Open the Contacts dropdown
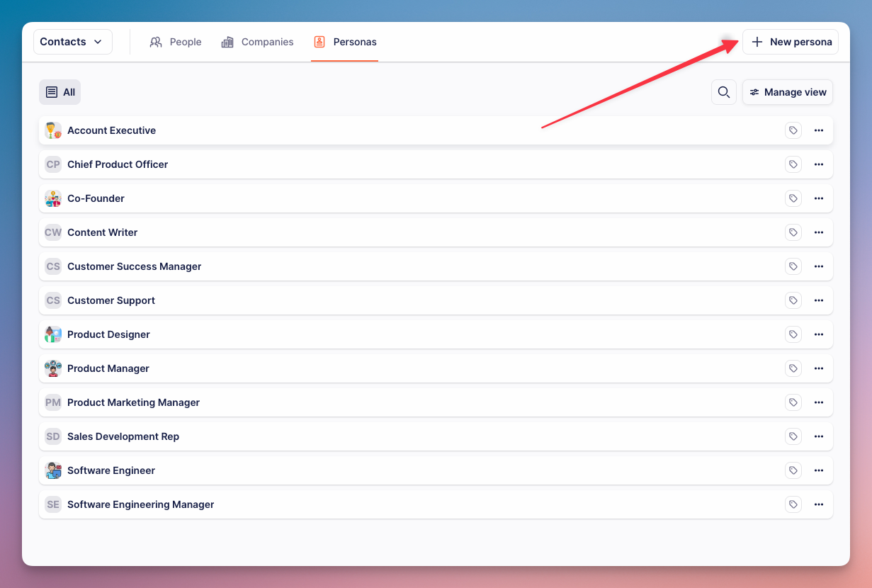 point(72,42)
